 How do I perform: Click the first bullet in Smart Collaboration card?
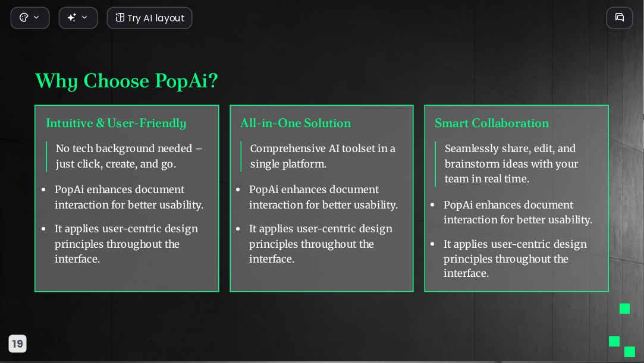517,213
